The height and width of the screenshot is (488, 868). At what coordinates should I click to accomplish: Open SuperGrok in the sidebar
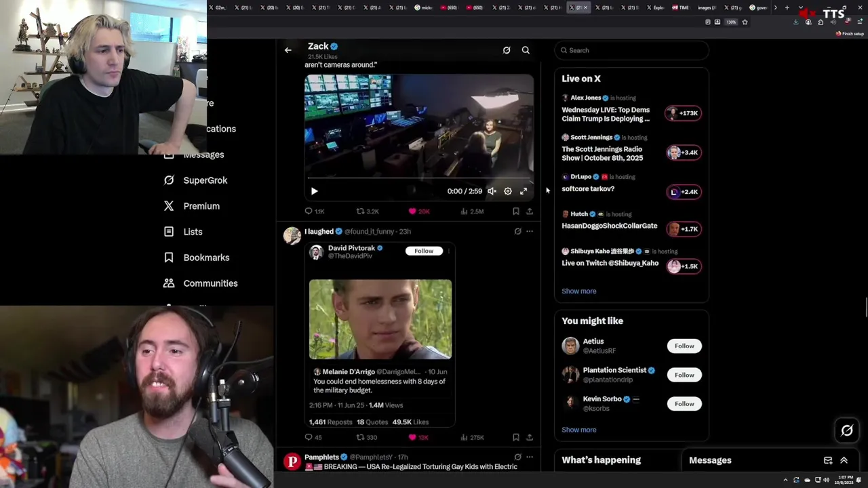point(195,180)
